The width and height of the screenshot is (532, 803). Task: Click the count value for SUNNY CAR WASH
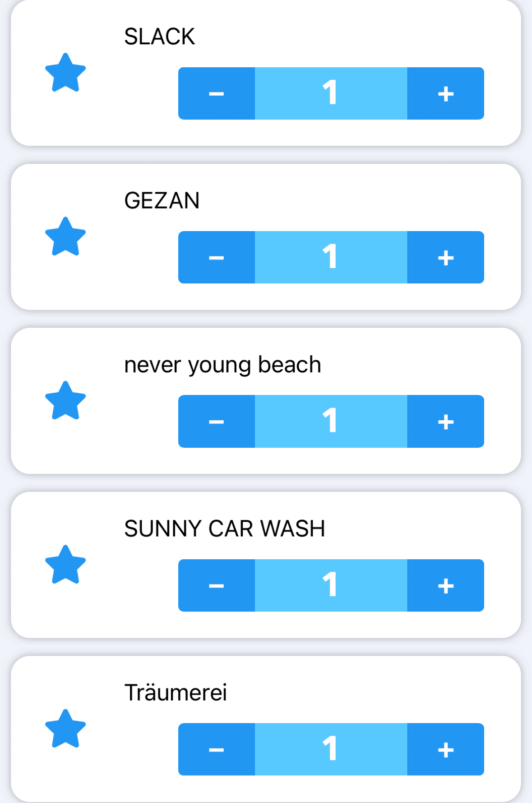click(331, 585)
